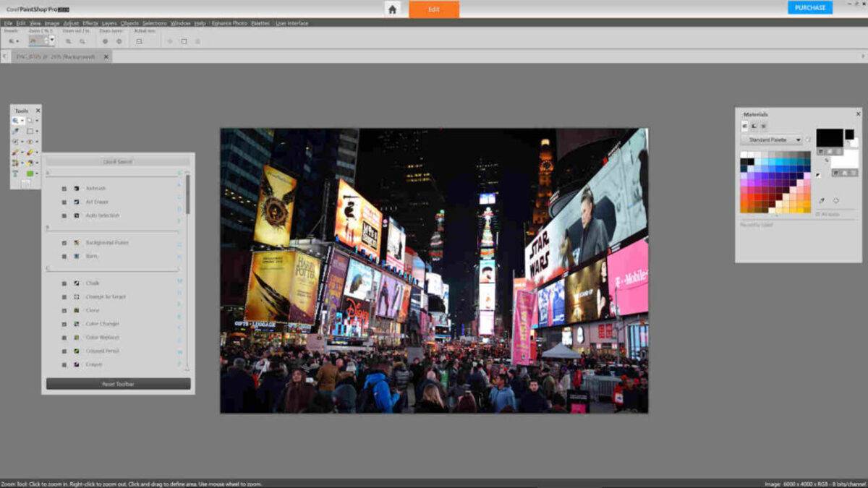Viewport: 868px width, 488px height.
Task: Select the green shape tool in Tools palette
Action: point(30,174)
